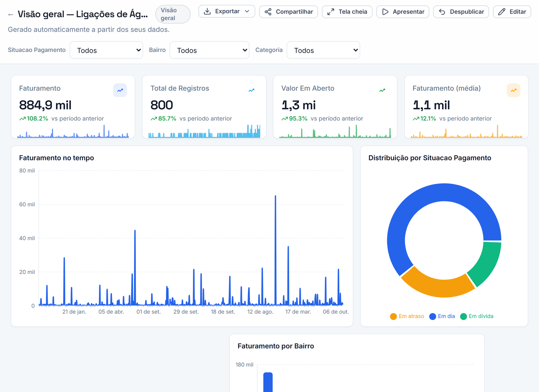The image size is (539, 392).
Task: Click the Distribuição por Situacao Pagamento title
Action: [430, 158]
